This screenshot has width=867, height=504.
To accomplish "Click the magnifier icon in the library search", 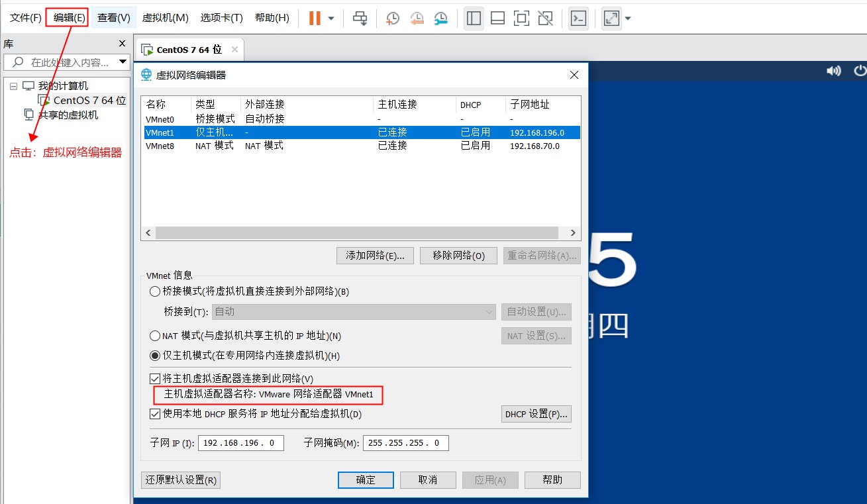I will [x=17, y=62].
